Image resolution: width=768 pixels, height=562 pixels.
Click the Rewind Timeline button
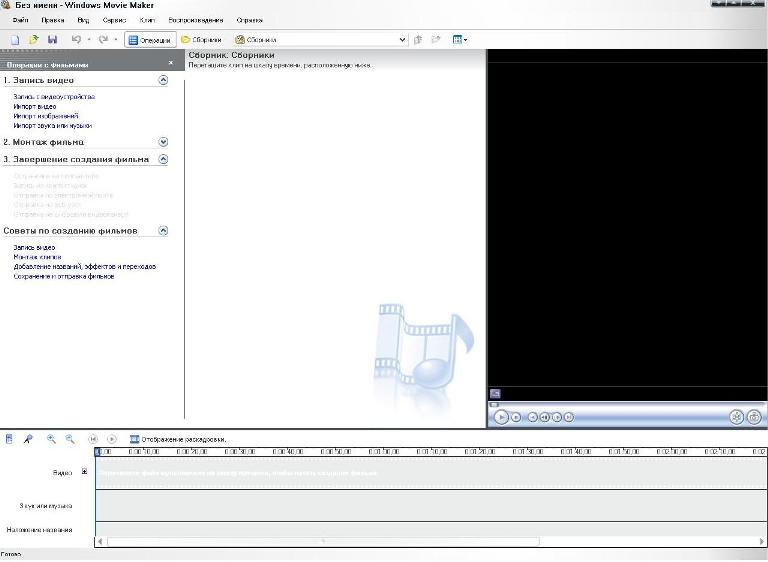93,439
